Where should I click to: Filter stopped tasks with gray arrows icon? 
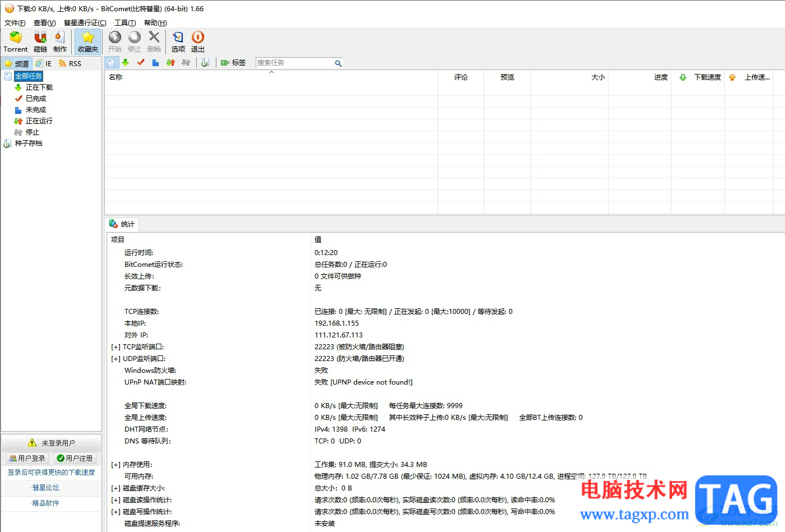(x=186, y=63)
